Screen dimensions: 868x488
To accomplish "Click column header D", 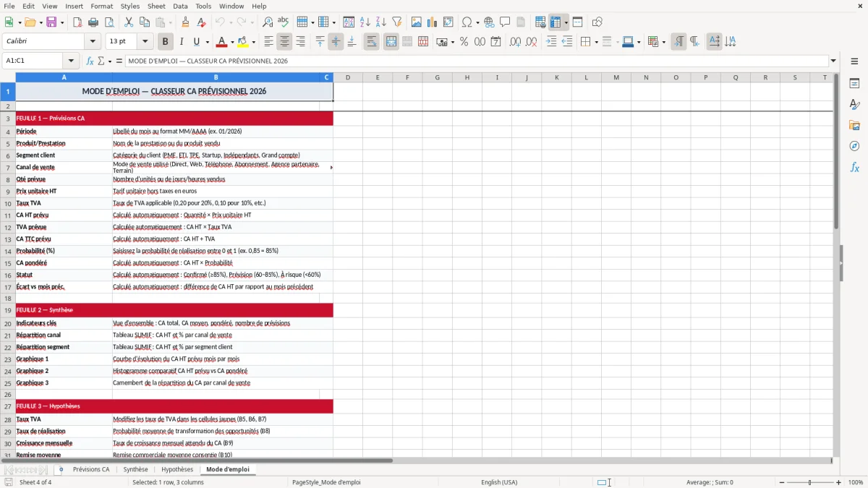I will [348, 77].
